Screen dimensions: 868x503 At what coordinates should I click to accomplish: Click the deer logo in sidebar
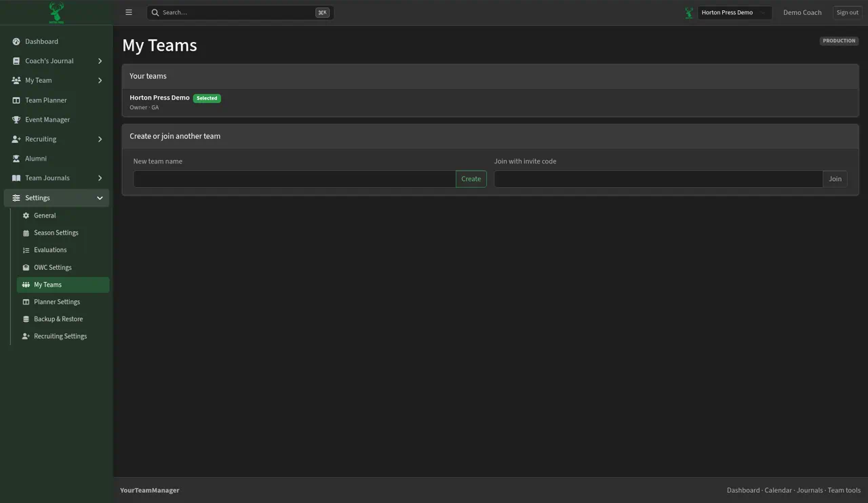[56, 12]
